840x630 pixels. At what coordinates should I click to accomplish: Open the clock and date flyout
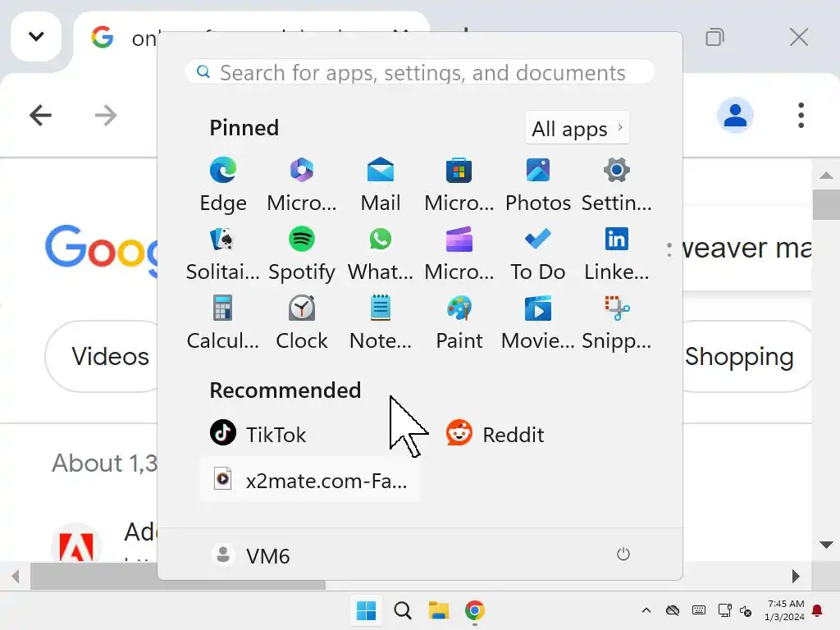[785, 610]
